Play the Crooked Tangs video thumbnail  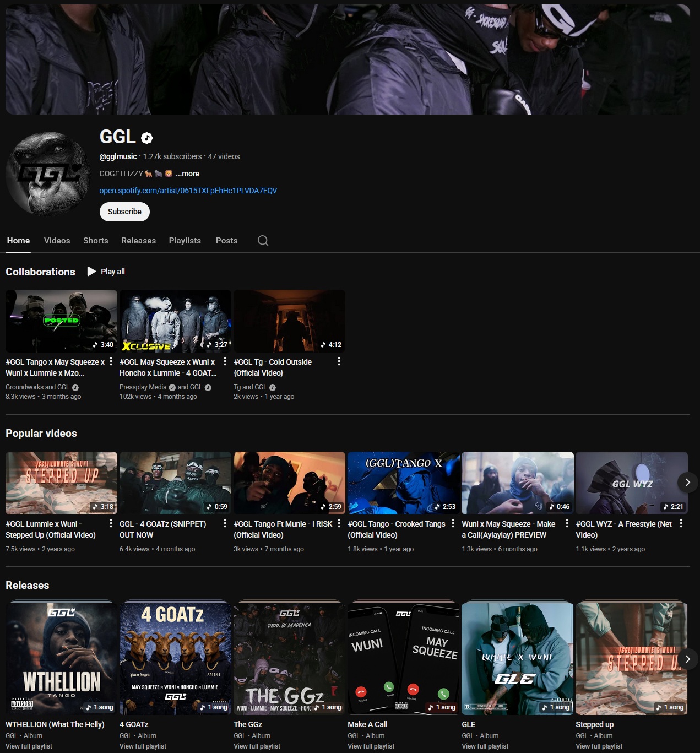403,483
